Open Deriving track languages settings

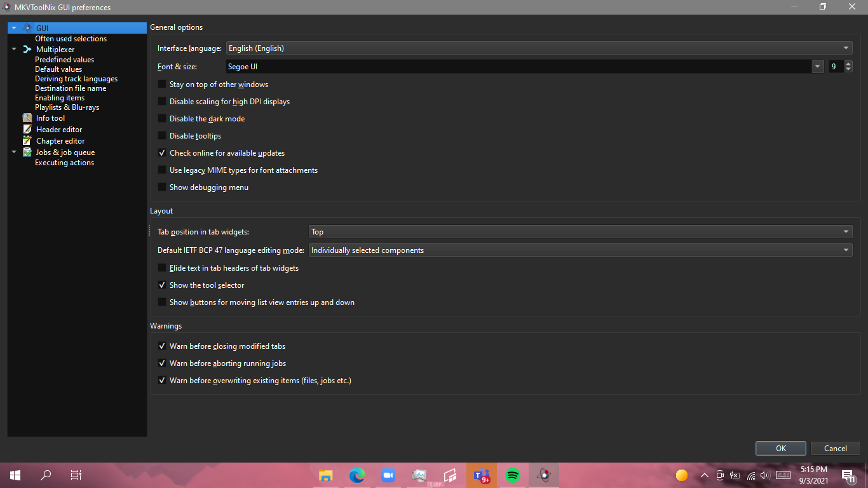tap(76, 79)
